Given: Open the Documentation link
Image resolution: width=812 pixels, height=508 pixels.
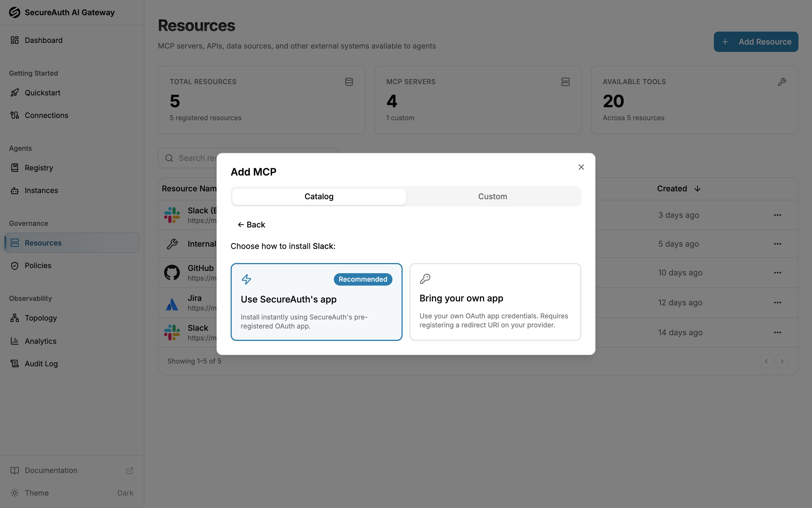Looking at the screenshot, I should (x=72, y=470).
